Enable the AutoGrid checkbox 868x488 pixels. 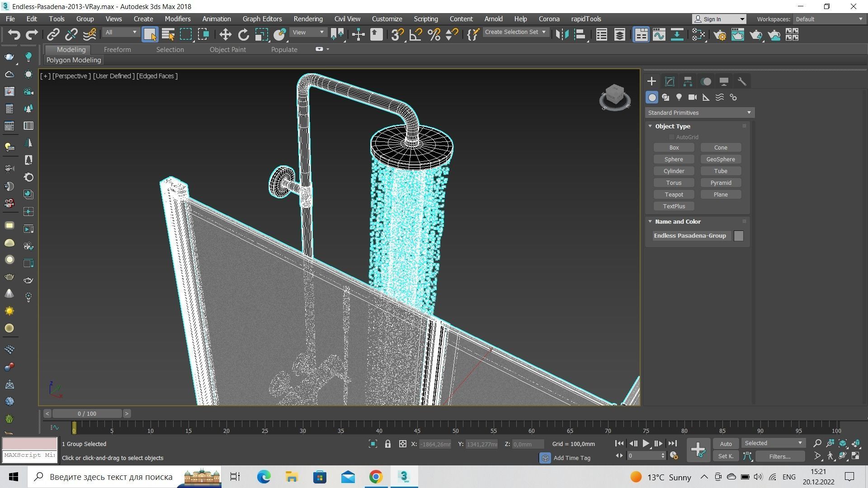(672, 137)
